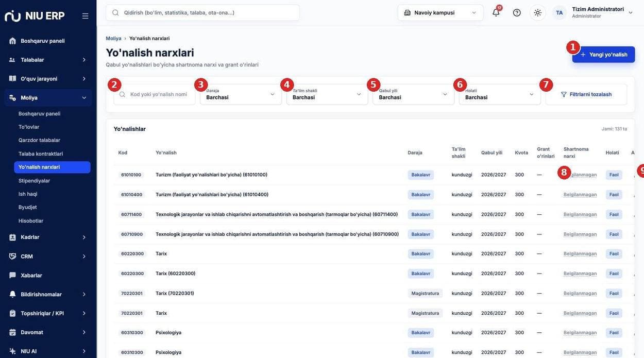The width and height of the screenshot is (644, 358).
Task: Click Belgilanmagan price in row 60711400
Action: tap(580, 214)
